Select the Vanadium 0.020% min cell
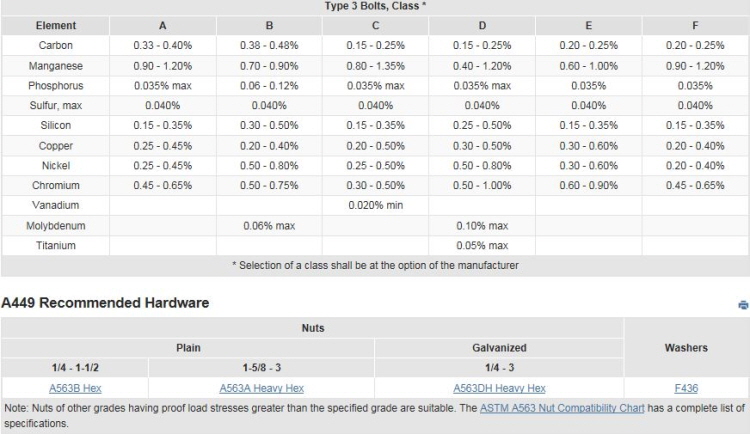Image resolution: width=750 pixels, height=434 pixels. pyautogui.click(x=375, y=205)
